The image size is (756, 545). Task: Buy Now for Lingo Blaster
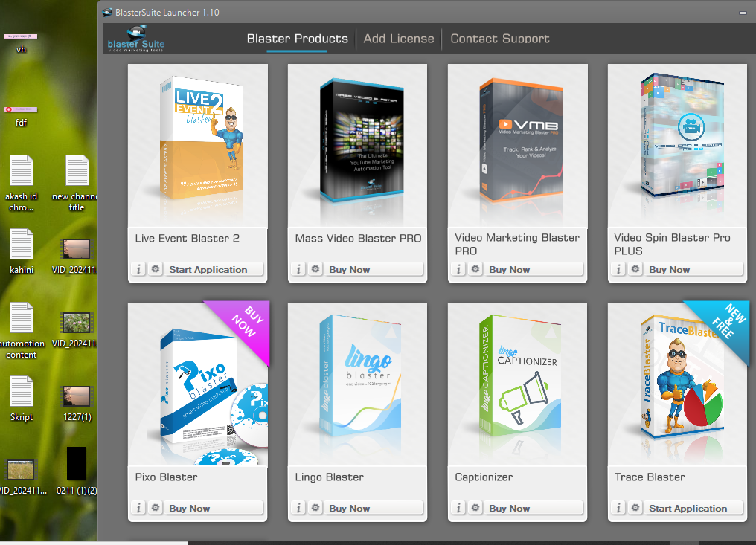374,507
